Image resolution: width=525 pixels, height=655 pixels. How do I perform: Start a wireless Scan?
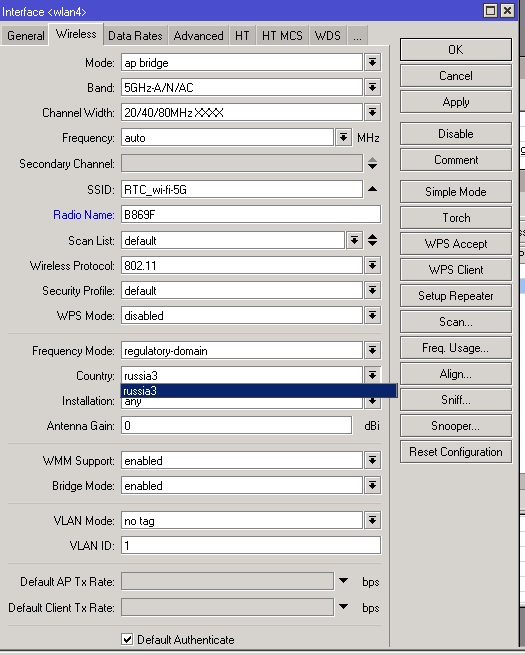(x=456, y=322)
